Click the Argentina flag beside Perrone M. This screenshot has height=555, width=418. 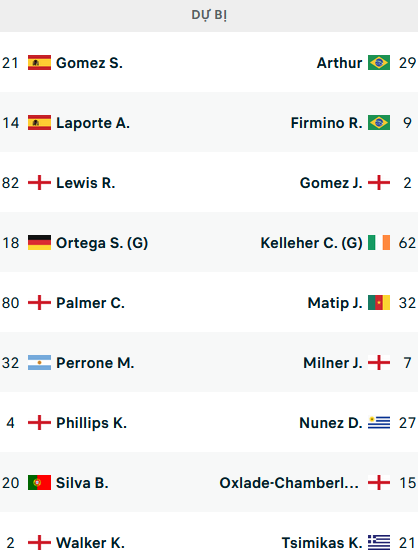[x=39, y=363]
